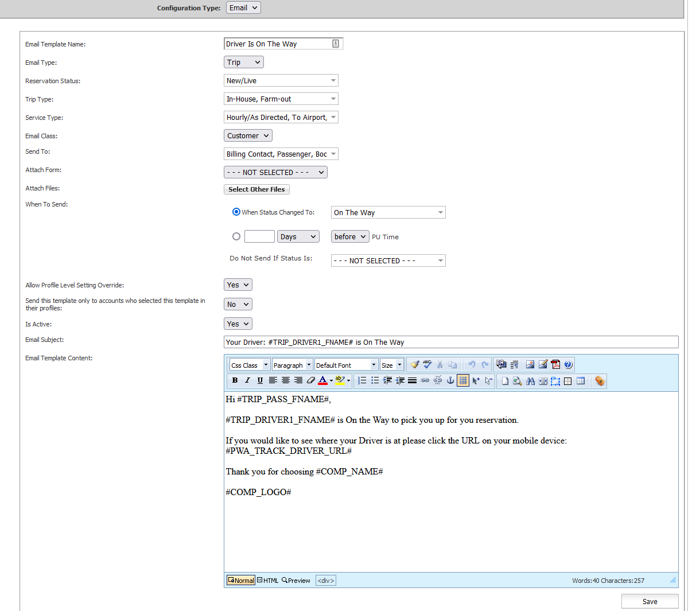The image size is (700, 611).
Task: Select the days before PU Time radio button
Action: click(x=236, y=236)
